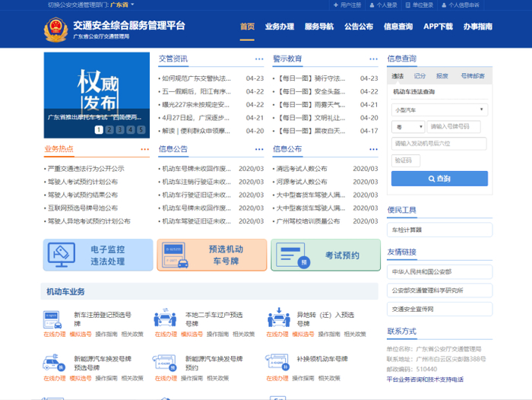Select carousel slide indicator 3
The width and height of the screenshot is (532, 400).
coord(119,130)
